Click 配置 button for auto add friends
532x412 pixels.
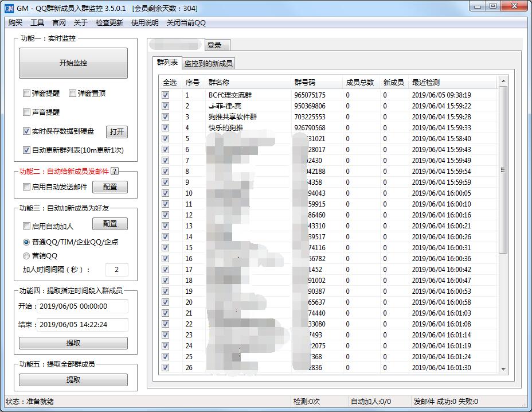(x=110, y=224)
